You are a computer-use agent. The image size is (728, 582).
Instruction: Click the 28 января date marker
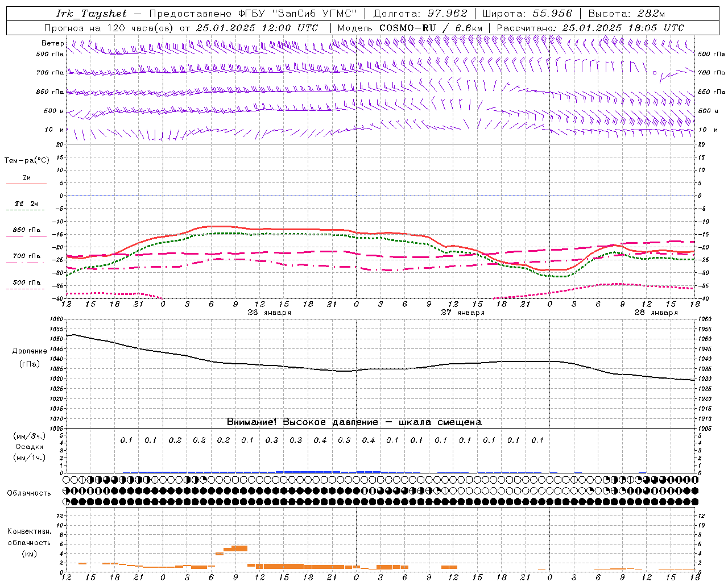click(x=656, y=313)
